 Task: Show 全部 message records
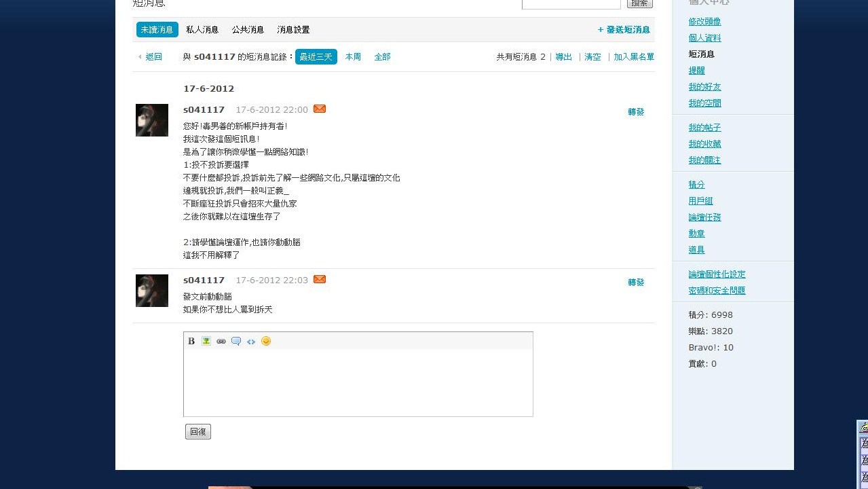coord(382,57)
